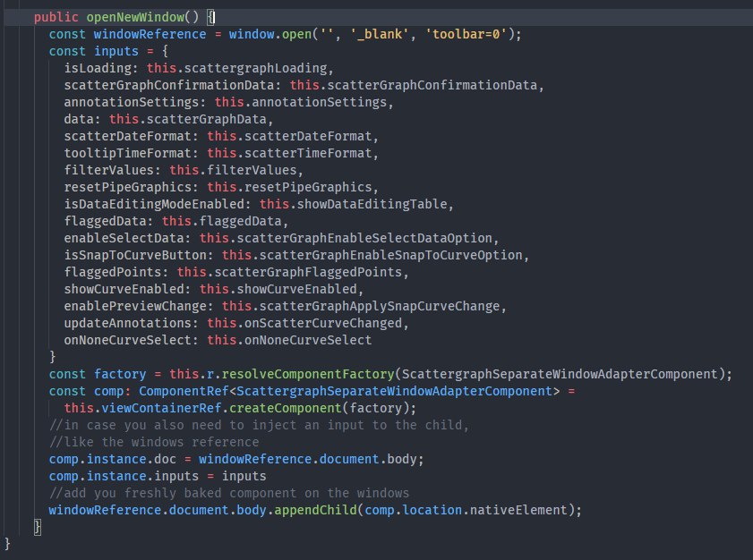Click comp.location.nativeElement argument
This screenshot has height=560, width=753.
(466, 510)
